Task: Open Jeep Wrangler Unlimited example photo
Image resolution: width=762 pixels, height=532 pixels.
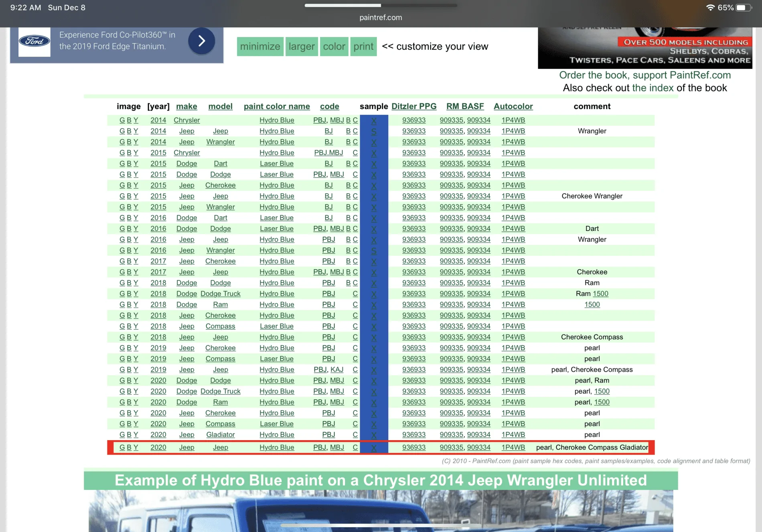Action: pyautogui.click(x=381, y=511)
